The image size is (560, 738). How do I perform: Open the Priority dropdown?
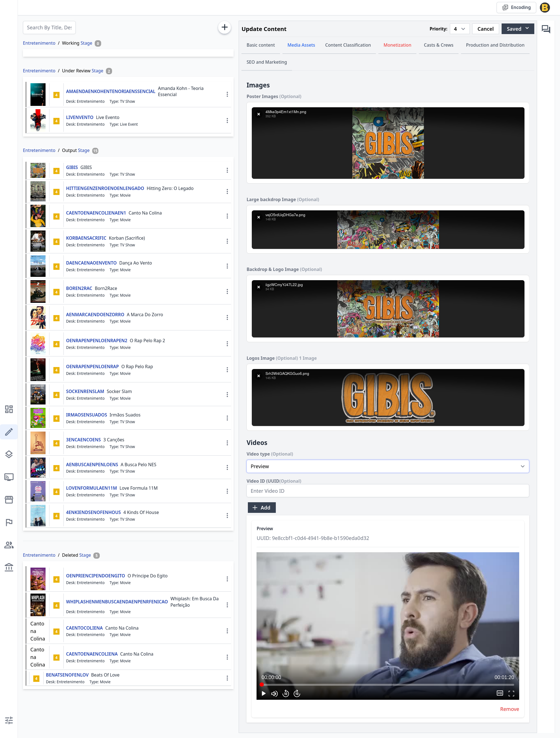point(460,29)
